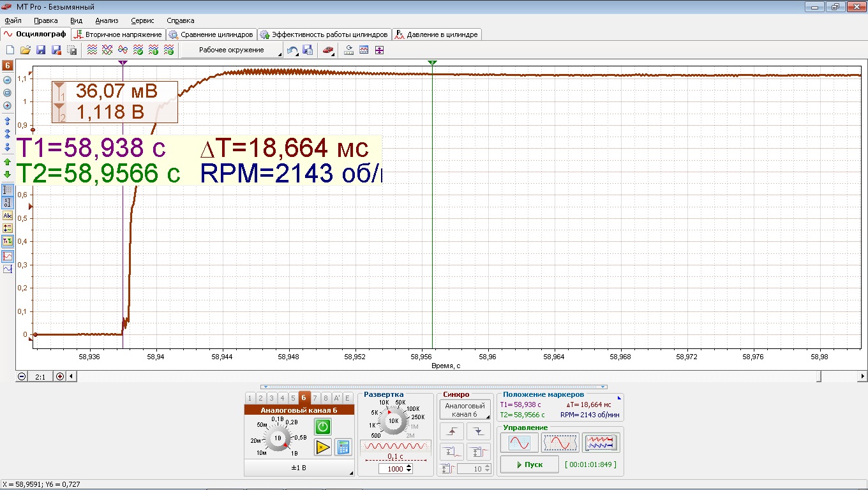Open a file with the folder icon
Viewport: 868px width, 490px height.
click(25, 50)
